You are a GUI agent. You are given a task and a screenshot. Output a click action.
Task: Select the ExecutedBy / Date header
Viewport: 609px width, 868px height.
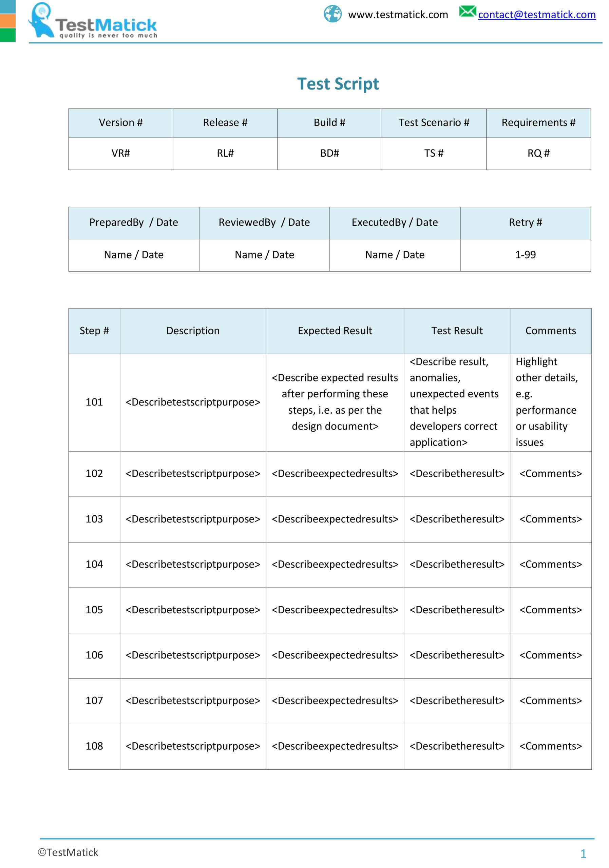point(395,223)
